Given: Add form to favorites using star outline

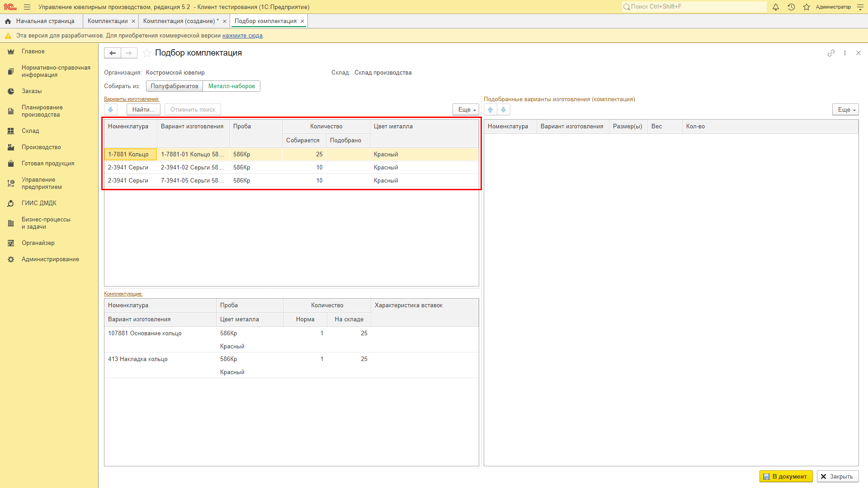Looking at the screenshot, I should pos(147,53).
